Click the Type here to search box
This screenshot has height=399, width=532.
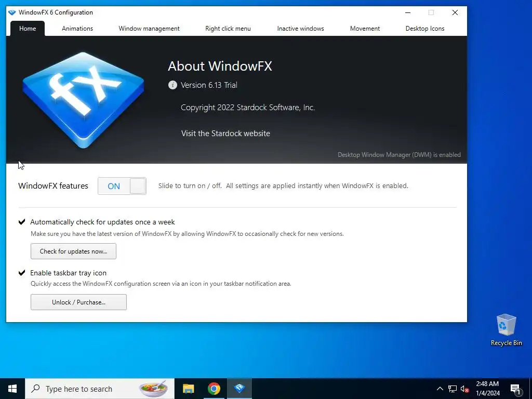click(x=100, y=389)
